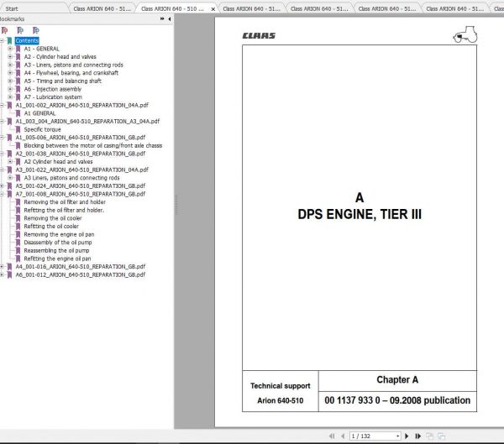Switch to the tab right after the Start tab

102,8
